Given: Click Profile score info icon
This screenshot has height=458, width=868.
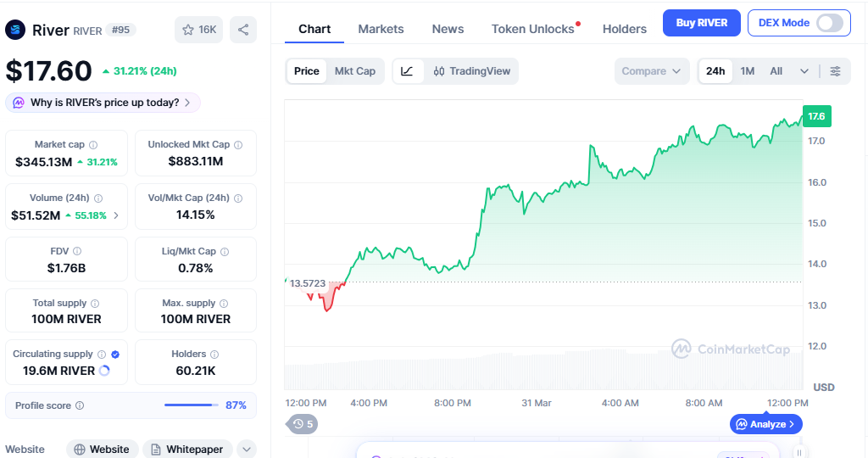Looking at the screenshot, I should pyautogui.click(x=80, y=405).
